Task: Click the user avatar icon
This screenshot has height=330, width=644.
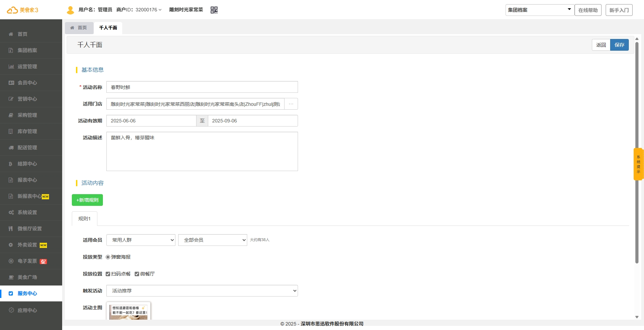Action: tap(70, 10)
